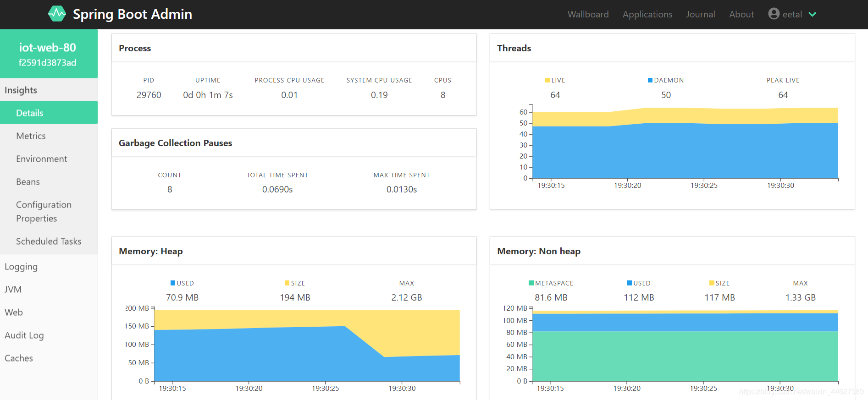The image size is (868, 400).
Task: Click the metaspace value 81.6 MB
Action: click(x=551, y=297)
